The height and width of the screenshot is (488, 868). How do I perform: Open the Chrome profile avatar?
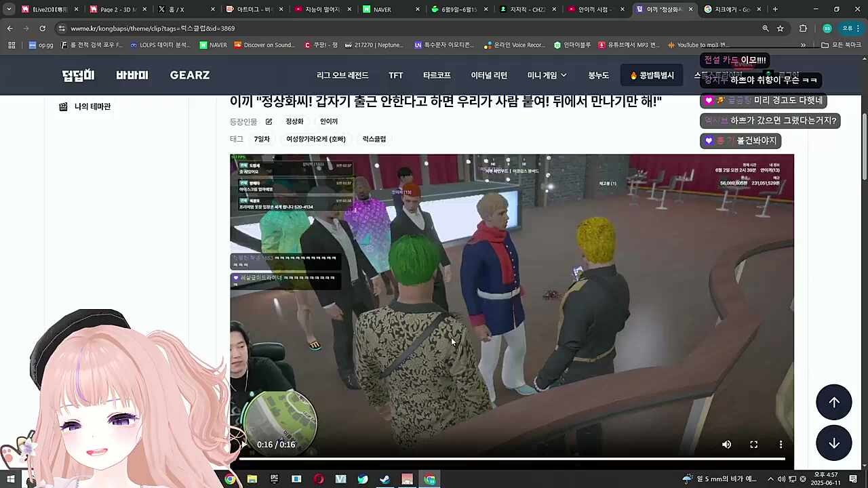[x=827, y=28]
